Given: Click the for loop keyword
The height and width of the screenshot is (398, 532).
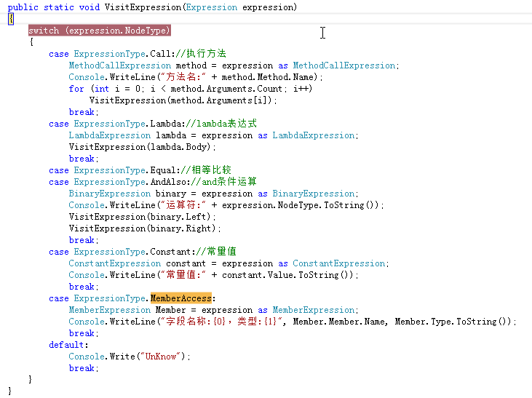Looking at the screenshot, I should point(76,89).
